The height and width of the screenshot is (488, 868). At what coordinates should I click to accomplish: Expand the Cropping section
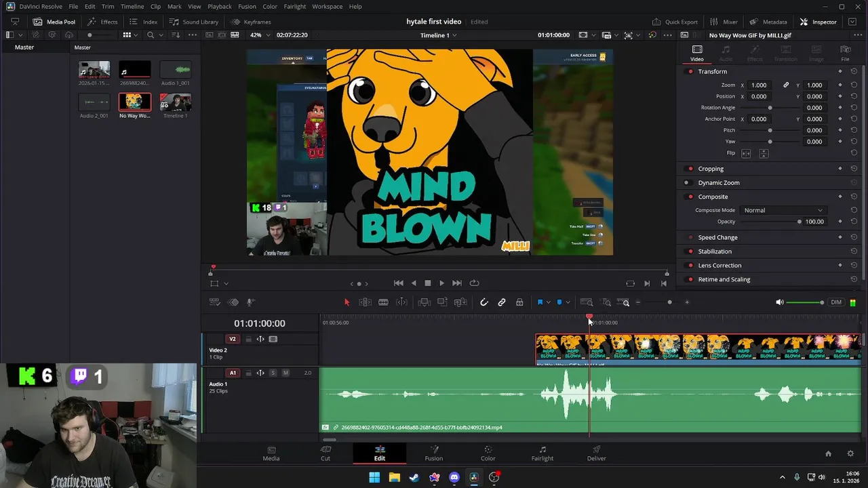pyautogui.click(x=711, y=169)
